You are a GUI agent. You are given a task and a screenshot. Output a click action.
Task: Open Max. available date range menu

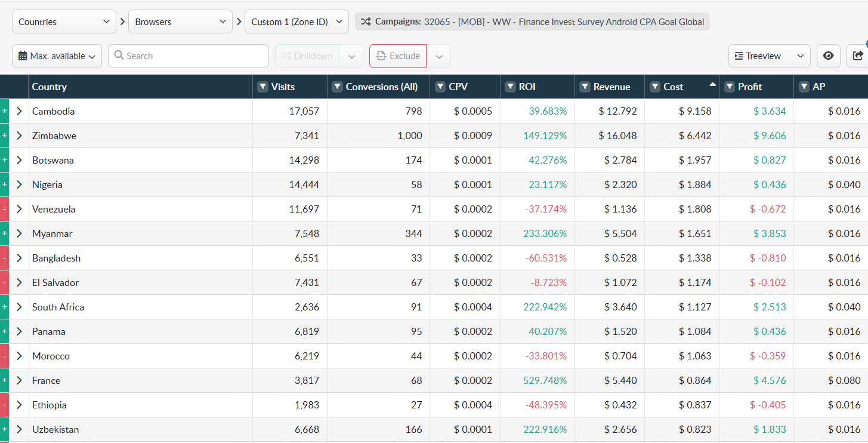[57, 56]
